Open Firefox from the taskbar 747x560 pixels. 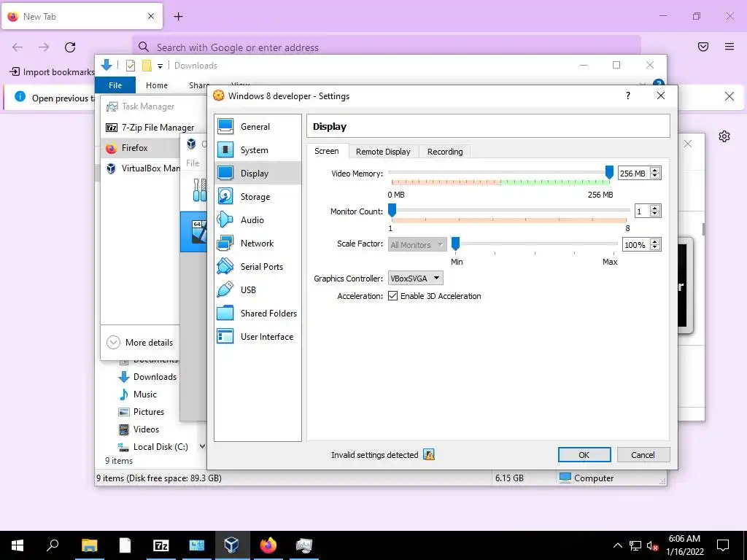point(268,545)
